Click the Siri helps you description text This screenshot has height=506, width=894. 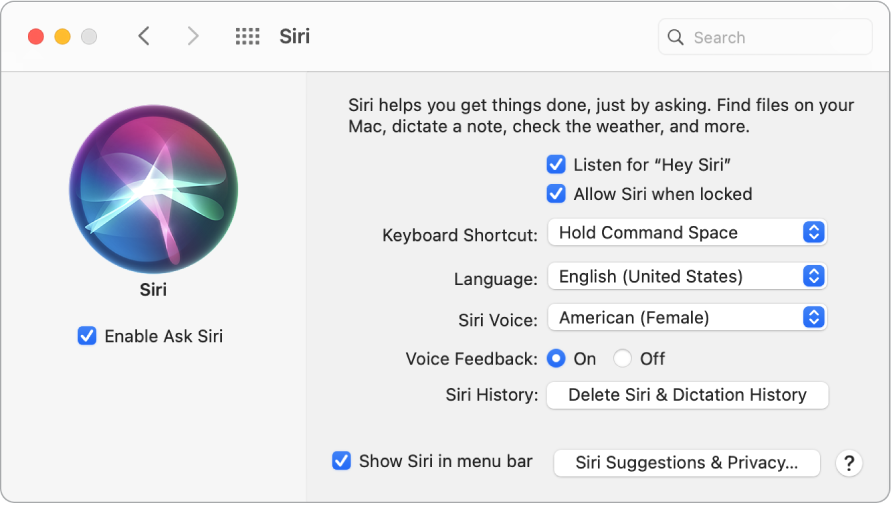pos(601,115)
